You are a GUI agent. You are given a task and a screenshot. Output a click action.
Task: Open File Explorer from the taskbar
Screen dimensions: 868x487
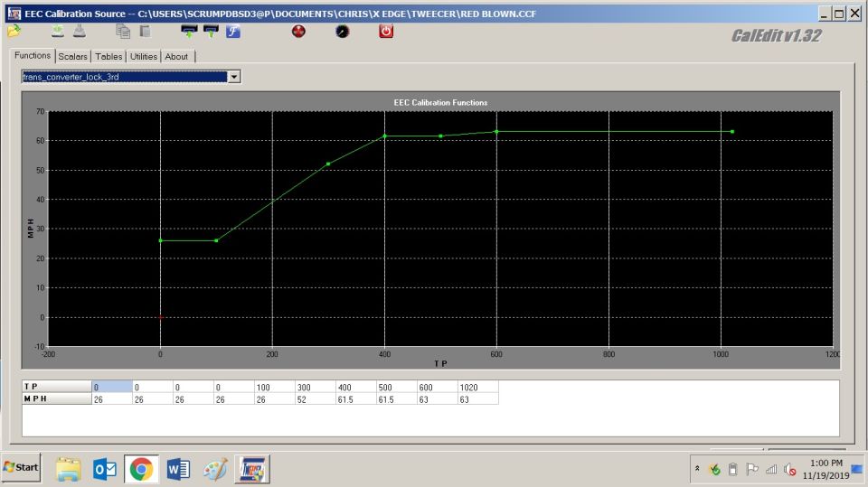(69, 470)
